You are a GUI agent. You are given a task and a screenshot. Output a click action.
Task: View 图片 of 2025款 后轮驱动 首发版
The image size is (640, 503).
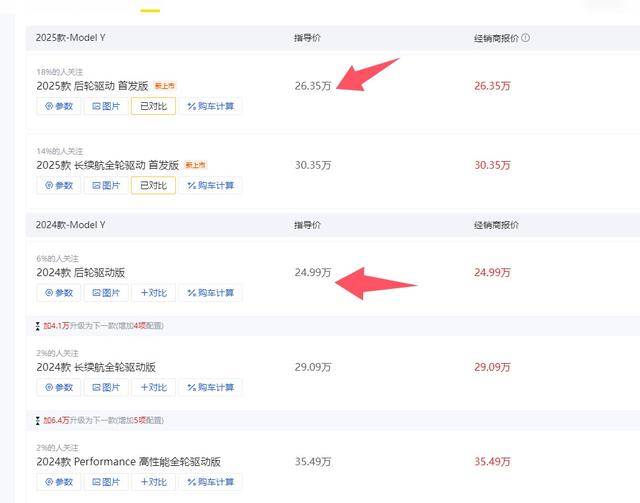[x=106, y=106]
